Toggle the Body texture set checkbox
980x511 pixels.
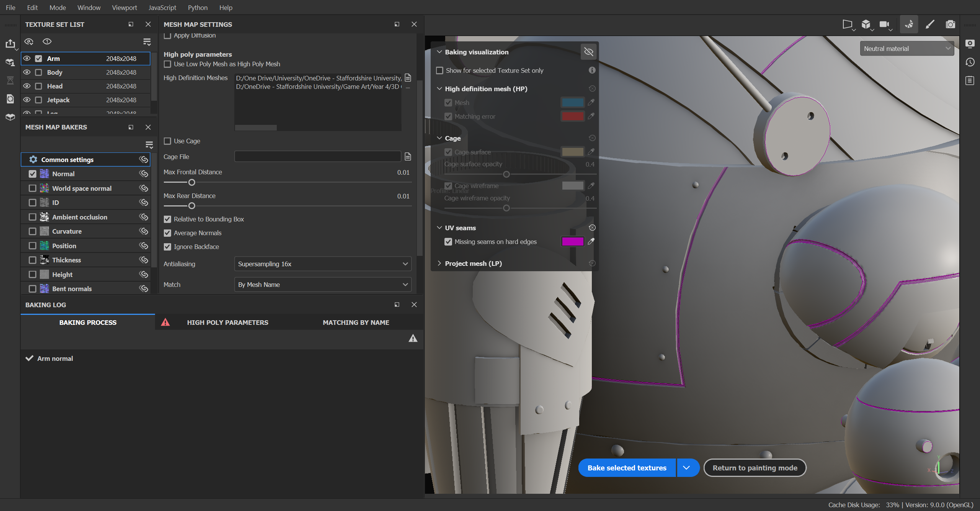point(38,72)
